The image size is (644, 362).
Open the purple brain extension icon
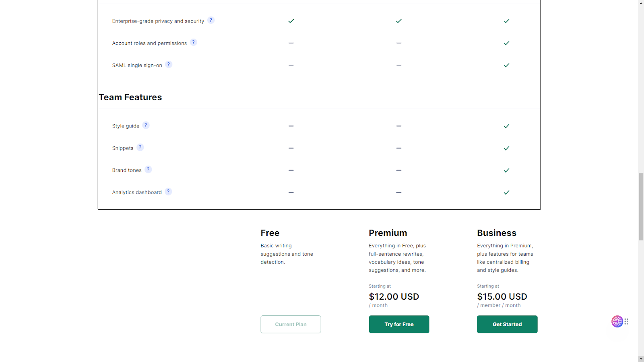coord(617,321)
